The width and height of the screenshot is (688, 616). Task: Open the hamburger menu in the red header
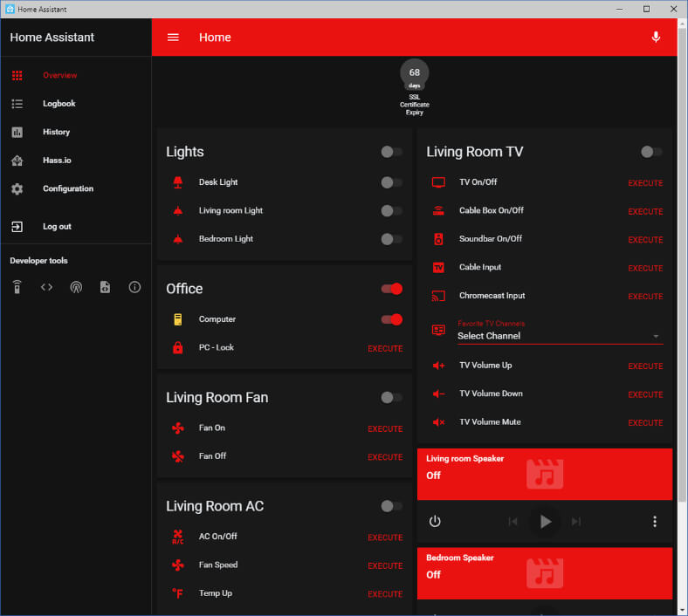pos(173,38)
